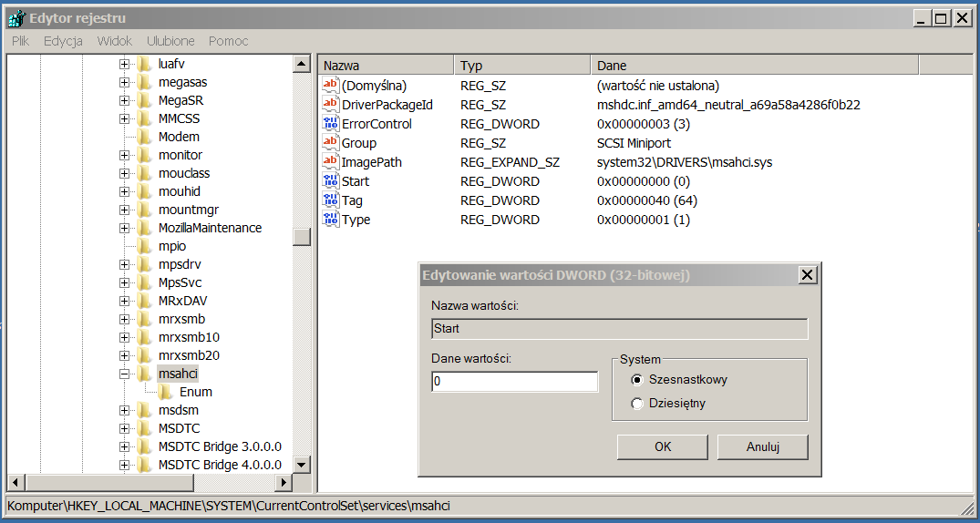Collapse the msahci tree node
980x523 pixels.
pos(124,374)
